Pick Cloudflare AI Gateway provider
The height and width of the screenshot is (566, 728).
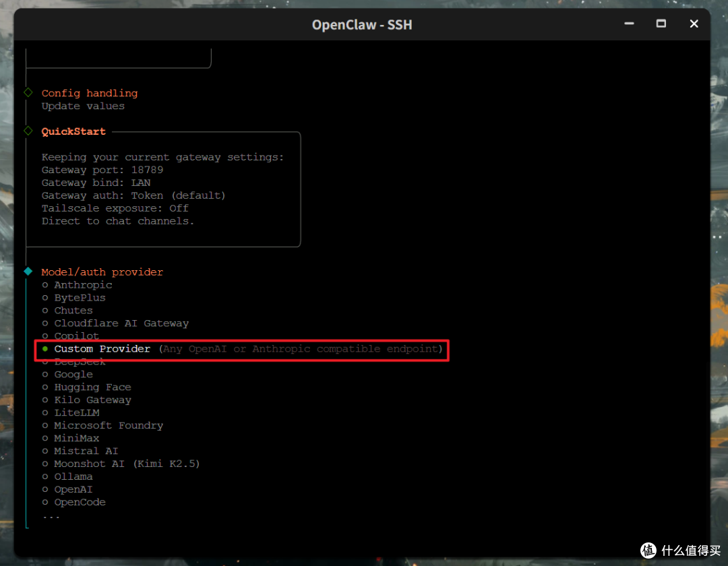point(115,323)
